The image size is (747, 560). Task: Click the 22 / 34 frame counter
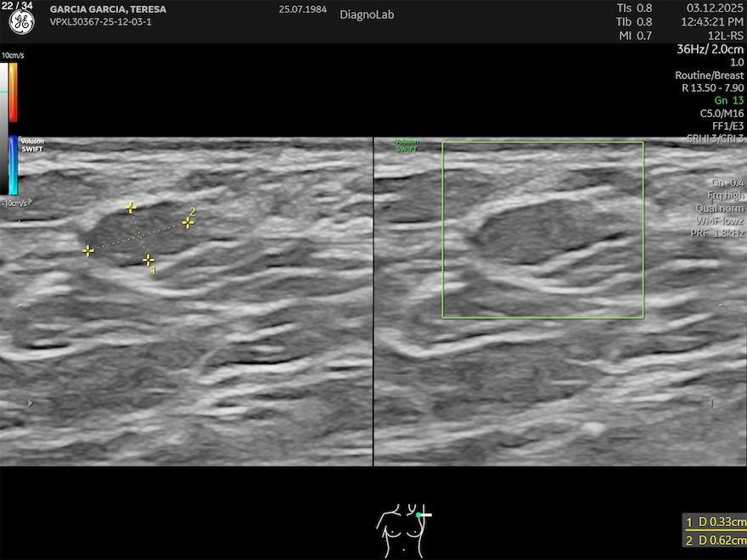(17, 7)
